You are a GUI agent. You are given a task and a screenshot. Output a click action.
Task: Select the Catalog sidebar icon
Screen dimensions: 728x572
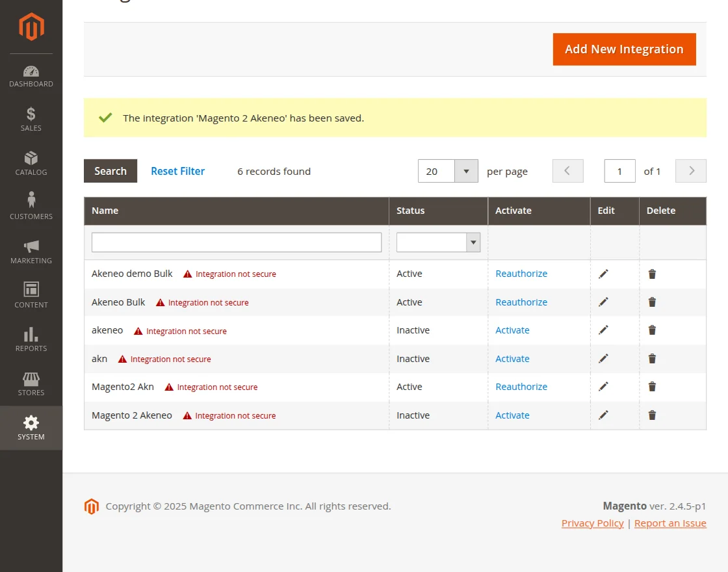coord(31,162)
